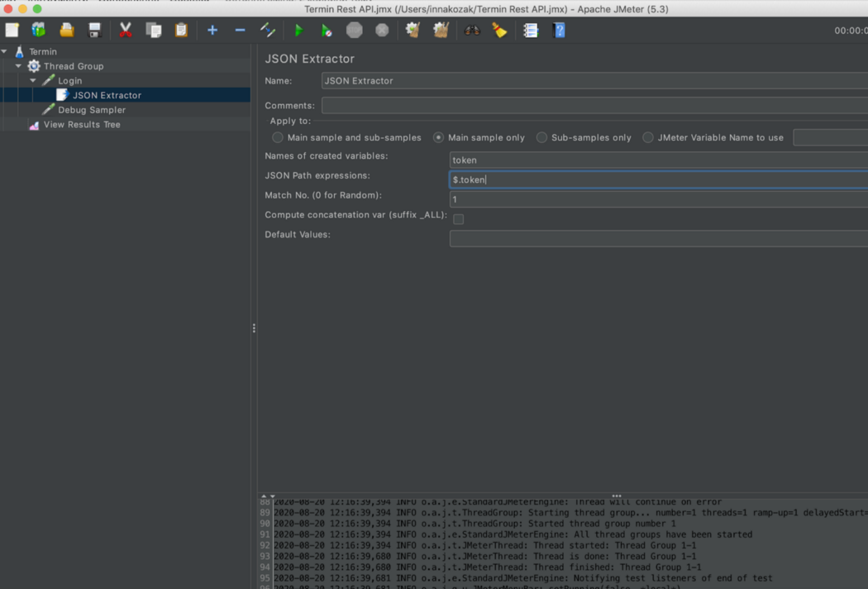
Task: Open the Templates icon in toolbar
Action: click(x=39, y=31)
